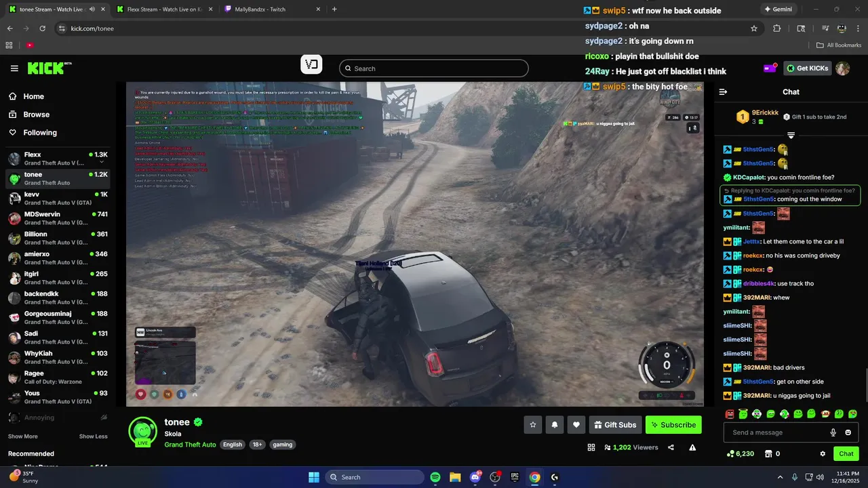This screenshot has height=488, width=868.
Task: Open the Windows Start menu
Action: [x=314, y=477]
